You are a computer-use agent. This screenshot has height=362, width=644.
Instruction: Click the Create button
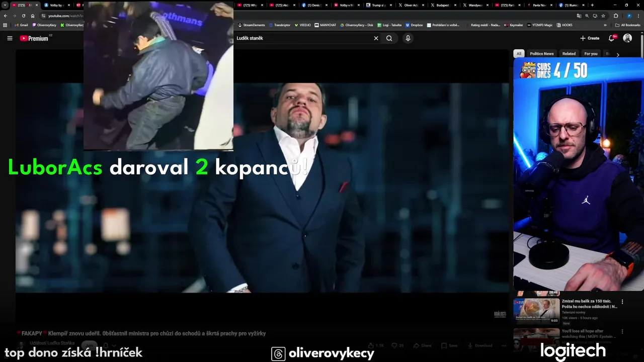[x=590, y=38]
